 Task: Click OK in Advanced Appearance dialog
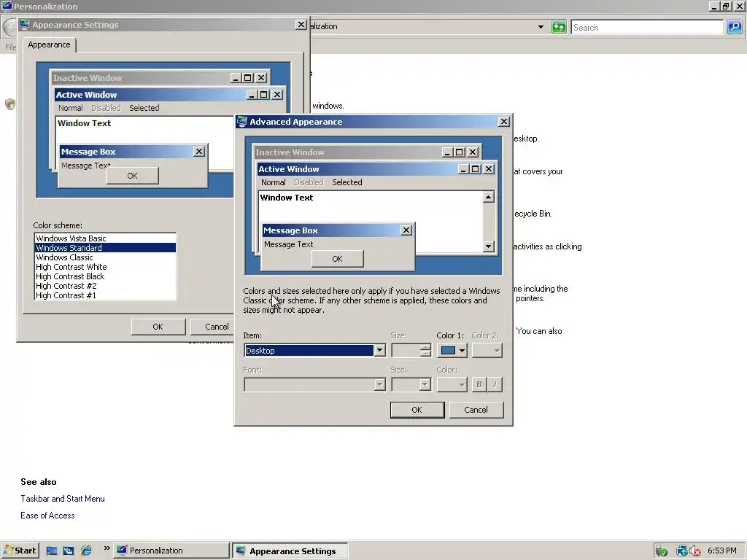(x=417, y=410)
